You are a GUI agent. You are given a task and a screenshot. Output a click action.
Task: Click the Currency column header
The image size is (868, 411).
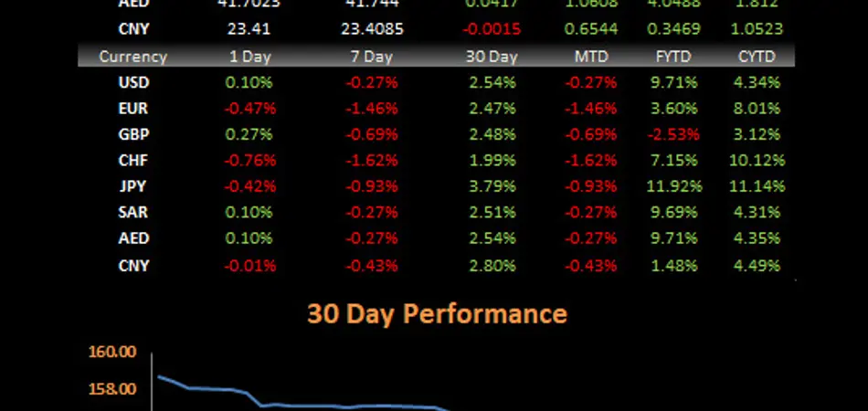click(x=133, y=57)
